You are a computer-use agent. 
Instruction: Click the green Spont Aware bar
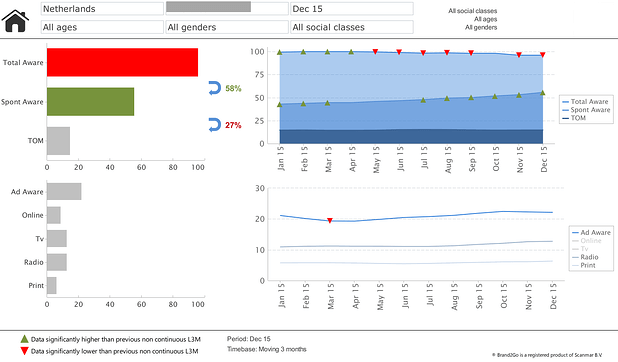click(x=91, y=102)
